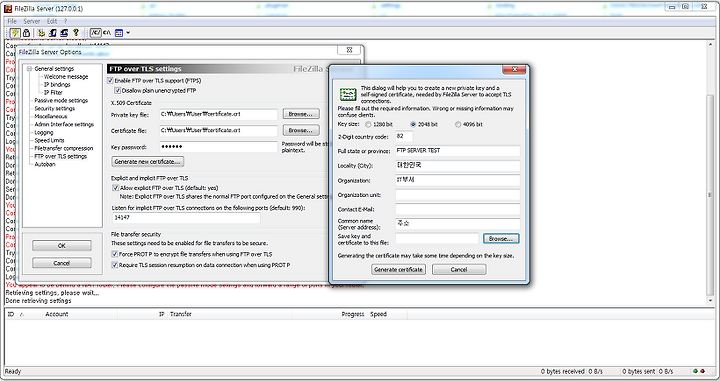Click the colored grid sorting toolbar icon
Image resolution: width=720 pixels, height=381 pixels.
119,33
